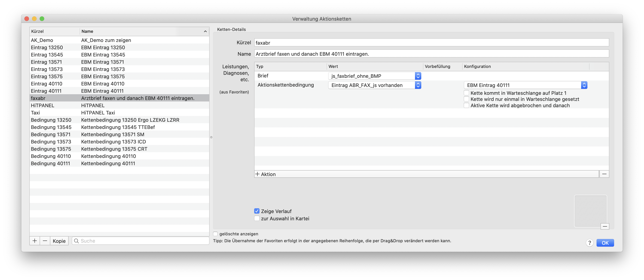
Task: Close the window with red button
Action: click(27, 19)
